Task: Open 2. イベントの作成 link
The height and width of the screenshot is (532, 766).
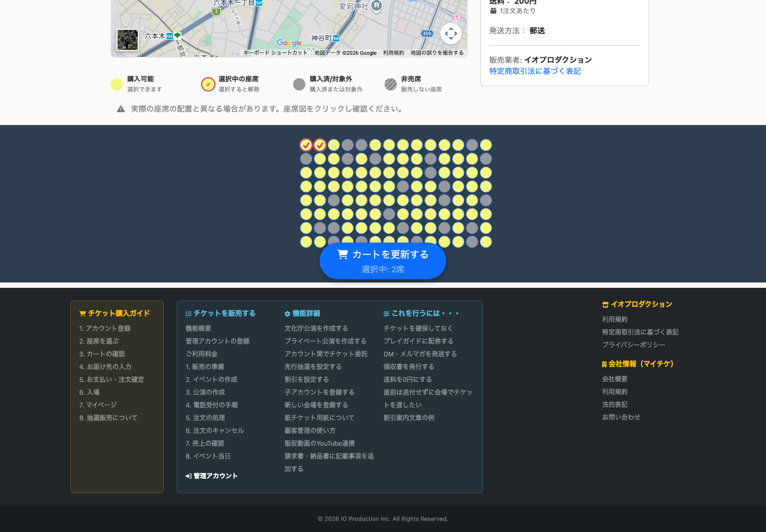Action: (x=211, y=380)
